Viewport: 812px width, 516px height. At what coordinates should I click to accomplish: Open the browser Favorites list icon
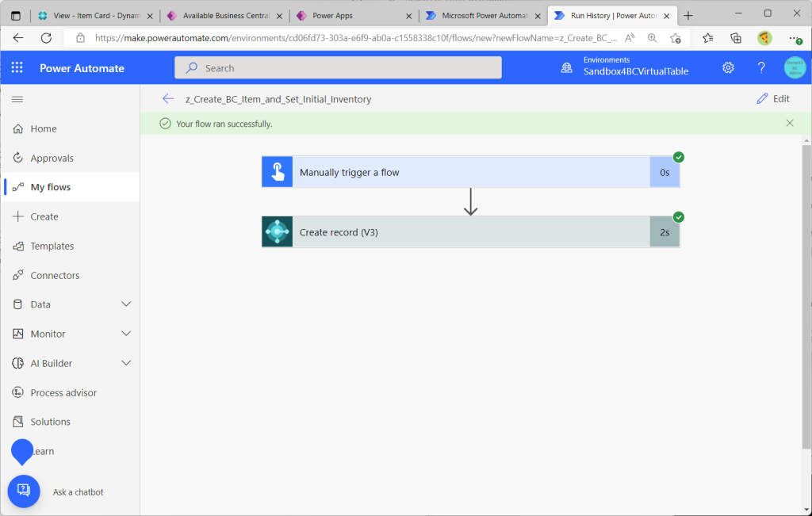tap(708, 38)
